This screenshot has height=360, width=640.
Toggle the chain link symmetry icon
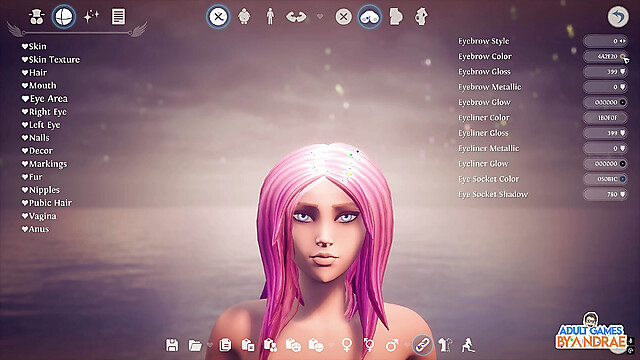point(422,345)
